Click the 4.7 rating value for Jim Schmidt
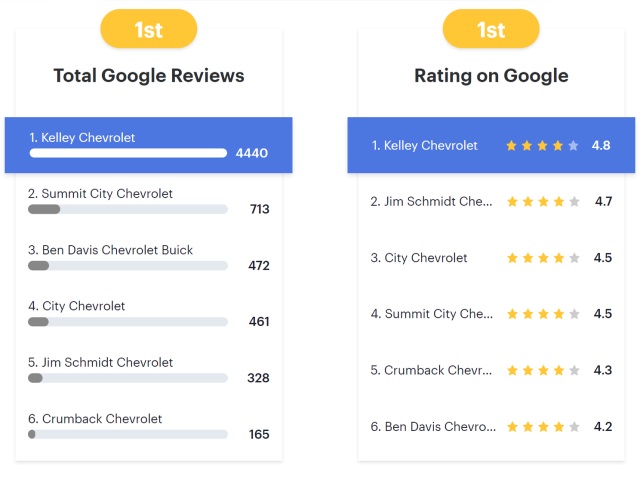Viewport: 640px width, 480px height. pyautogui.click(x=603, y=202)
